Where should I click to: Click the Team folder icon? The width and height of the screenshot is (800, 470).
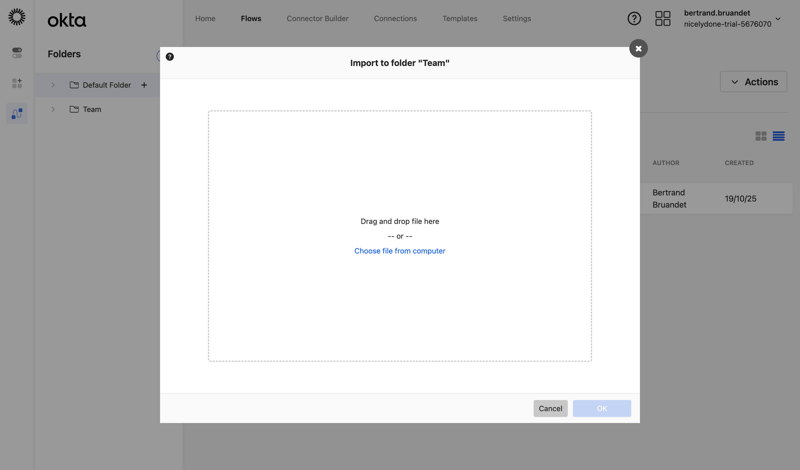[x=74, y=109]
